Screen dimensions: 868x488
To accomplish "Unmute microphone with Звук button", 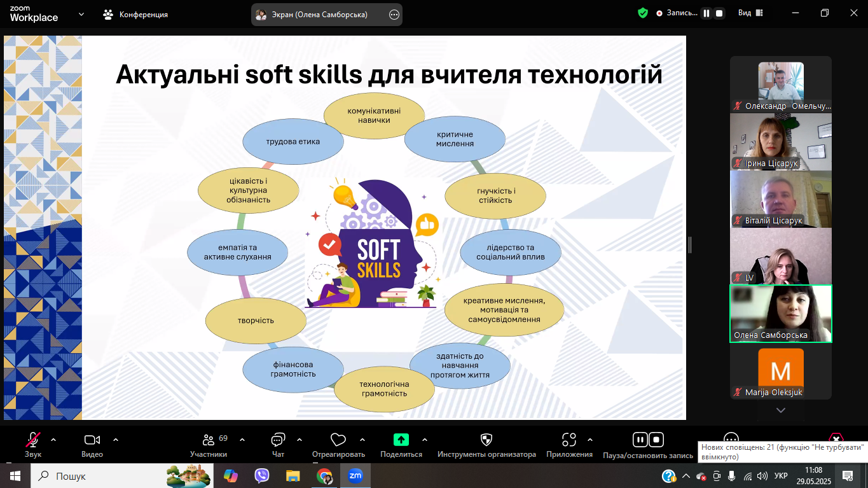I will pyautogui.click(x=33, y=440).
